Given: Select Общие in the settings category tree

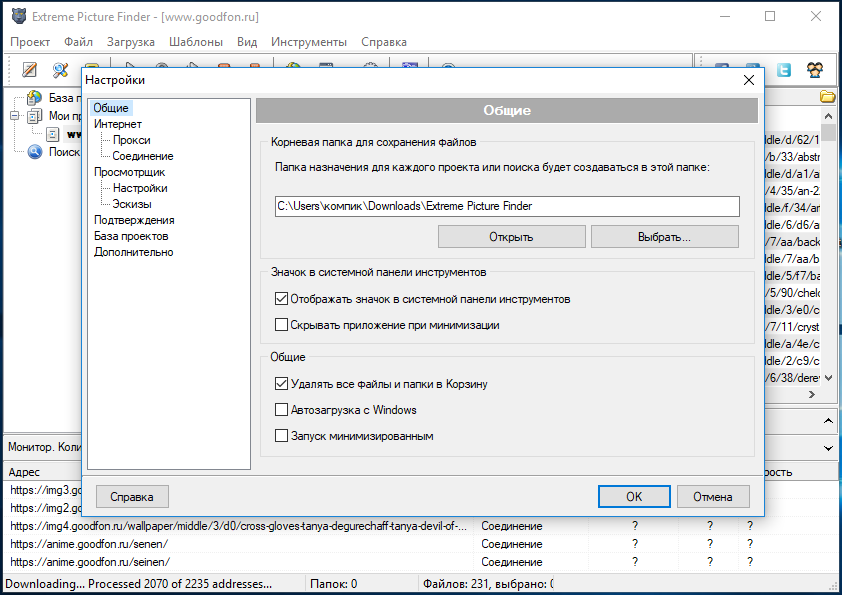Looking at the screenshot, I should (x=111, y=108).
